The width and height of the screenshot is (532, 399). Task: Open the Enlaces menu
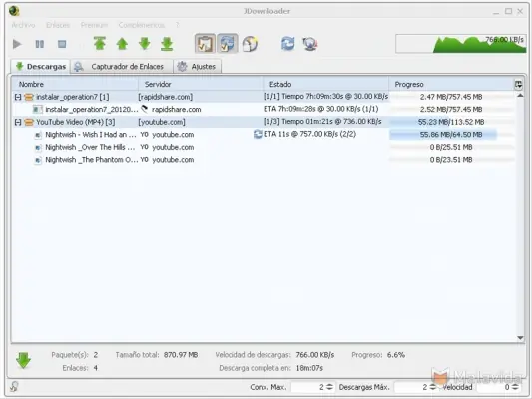58,25
